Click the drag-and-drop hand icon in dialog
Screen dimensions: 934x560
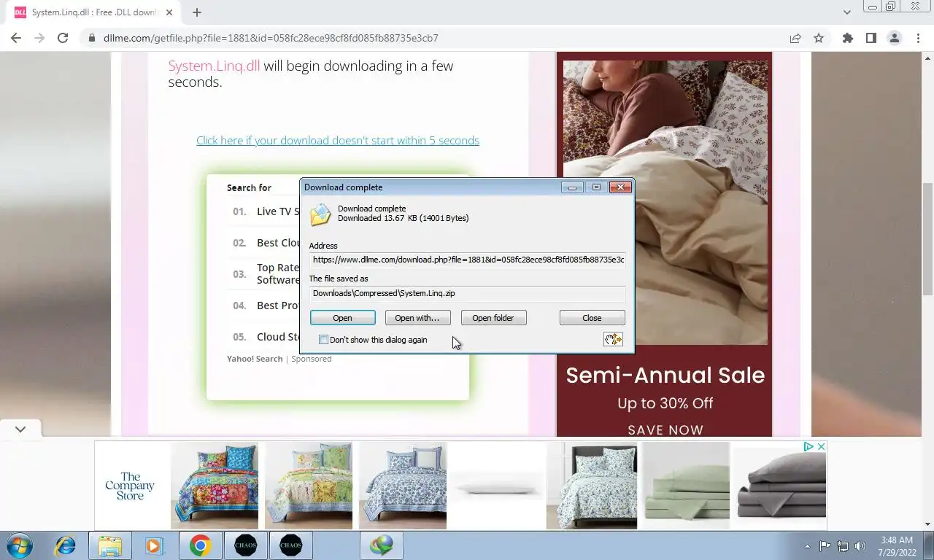[613, 339]
